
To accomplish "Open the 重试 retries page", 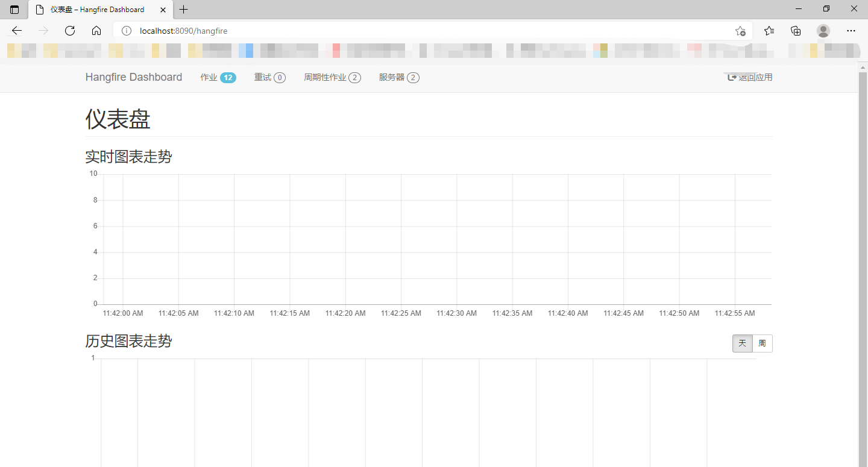I will tap(270, 77).
